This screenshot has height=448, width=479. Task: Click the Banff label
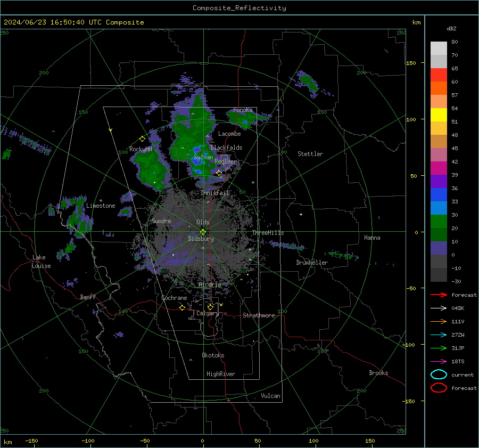[x=88, y=297]
